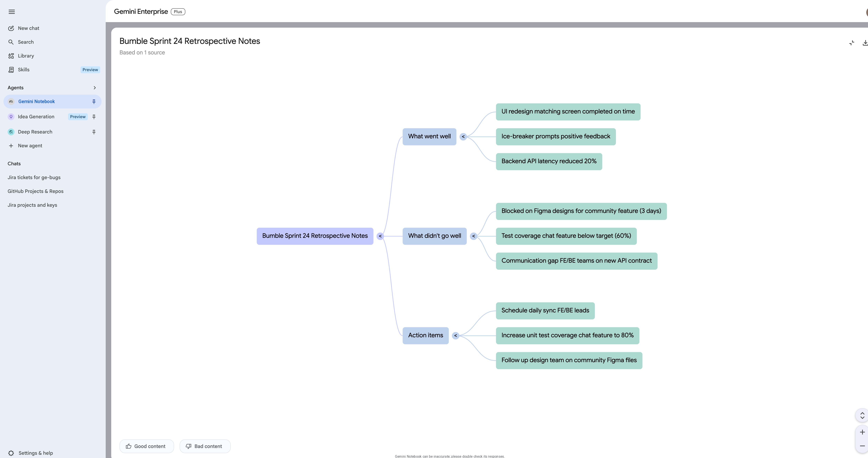Open the Jira tickets for ge-bugs chat
Viewport: 868px width, 458px height.
pyautogui.click(x=34, y=177)
